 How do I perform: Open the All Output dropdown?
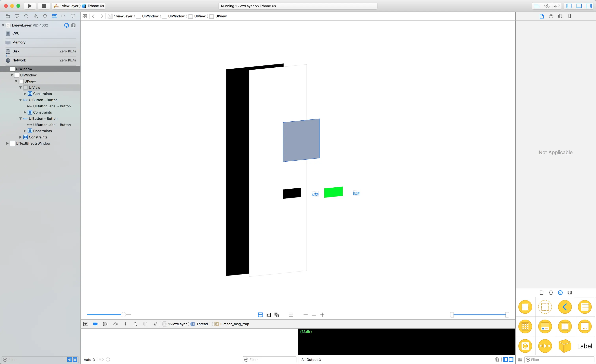point(311,360)
